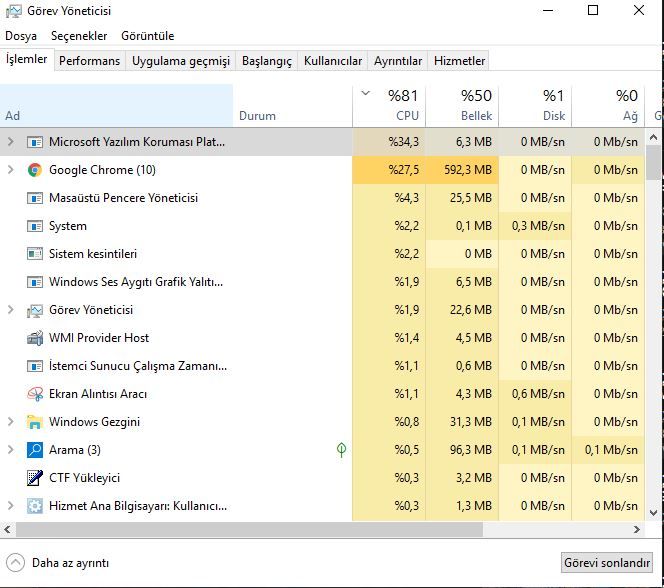Switch to the Uygulama geçmişi tab
The width and height of the screenshot is (664, 588).
click(181, 61)
